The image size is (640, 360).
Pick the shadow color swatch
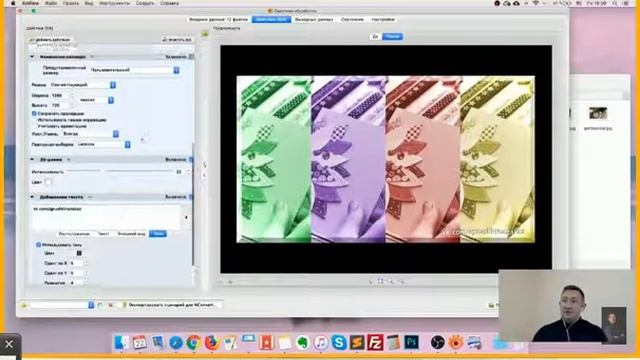[x=79, y=253]
